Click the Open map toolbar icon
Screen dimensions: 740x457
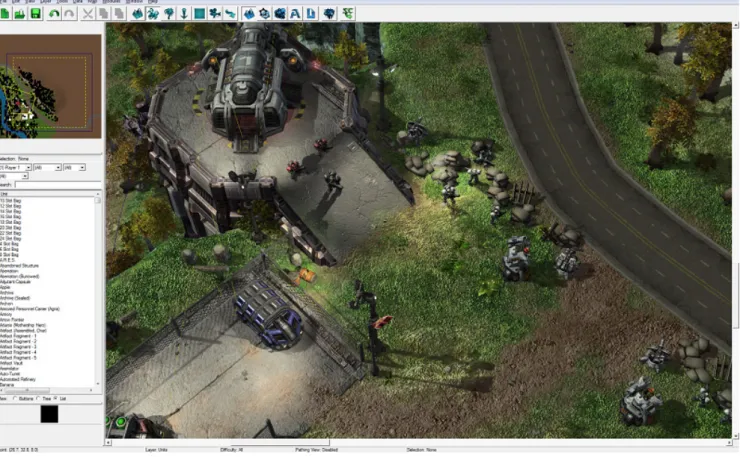click(x=20, y=13)
